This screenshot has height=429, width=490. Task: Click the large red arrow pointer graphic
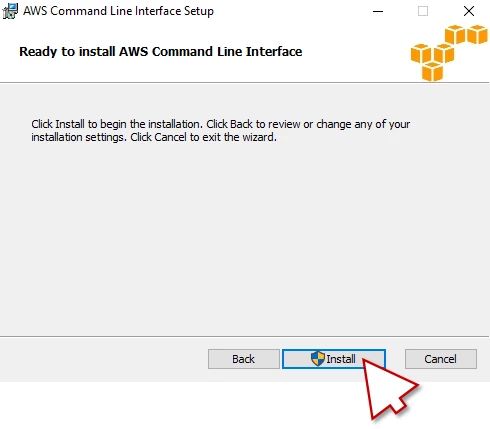coord(388,387)
